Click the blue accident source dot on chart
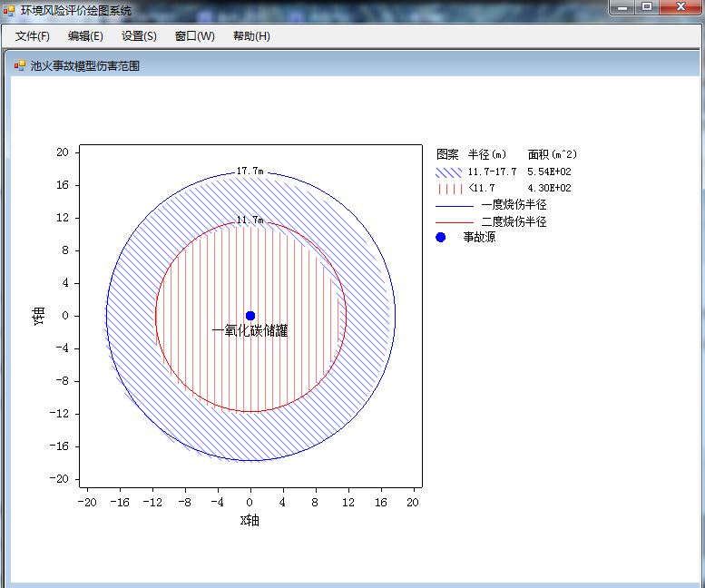 pyautogui.click(x=250, y=316)
